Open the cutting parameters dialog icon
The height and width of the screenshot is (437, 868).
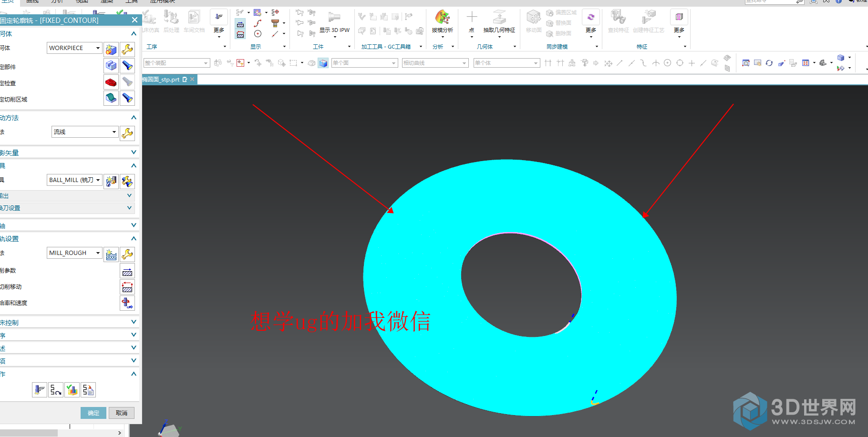pos(127,271)
